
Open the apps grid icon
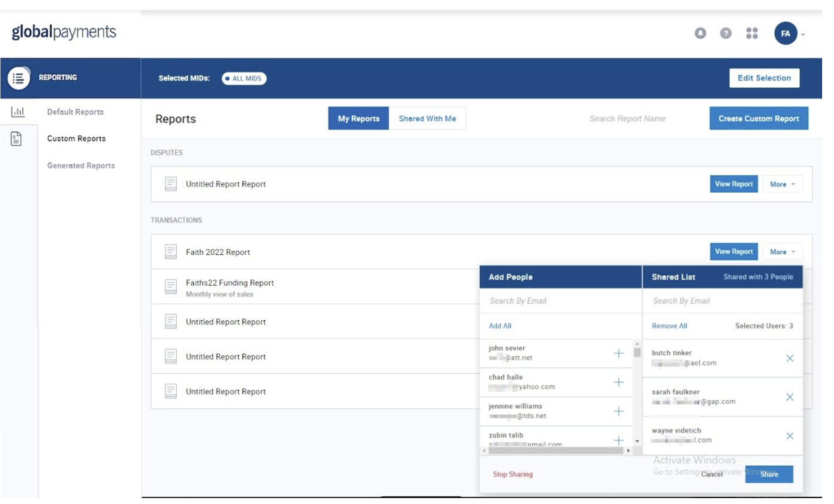752,33
